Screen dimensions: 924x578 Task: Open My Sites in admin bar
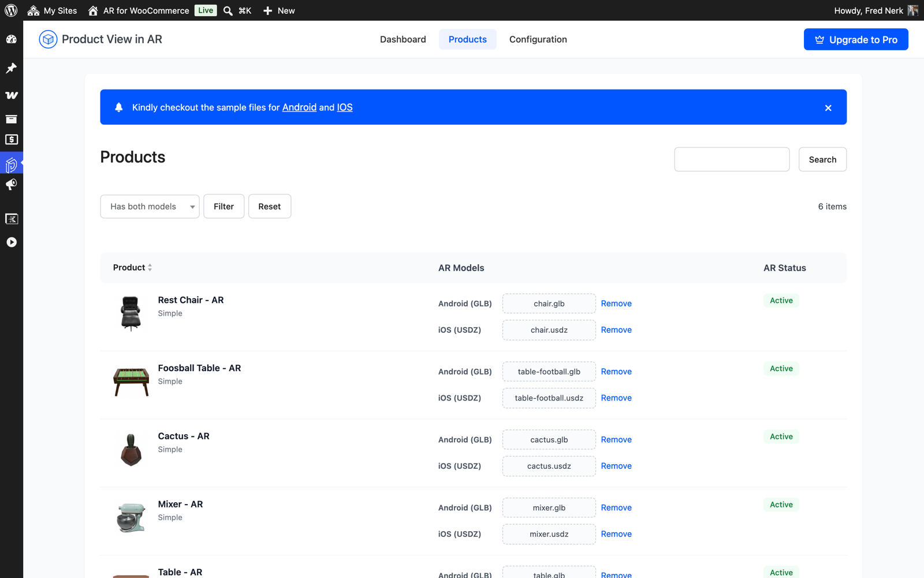pos(52,10)
